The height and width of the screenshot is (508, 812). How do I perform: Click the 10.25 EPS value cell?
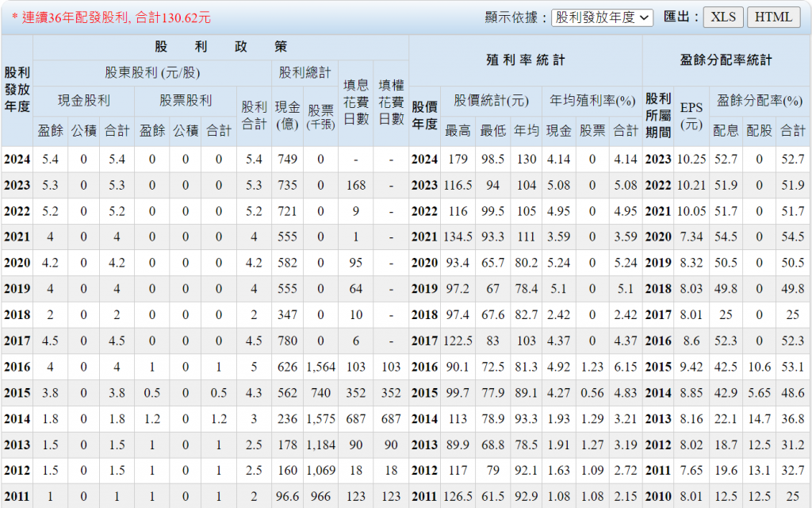(x=691, y=160)
